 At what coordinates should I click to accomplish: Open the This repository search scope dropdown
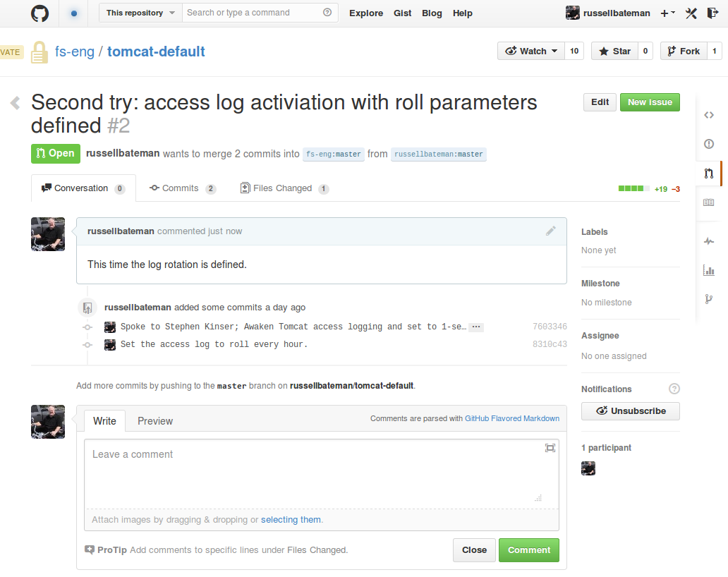pyautogui.click(x=140, y=13)
